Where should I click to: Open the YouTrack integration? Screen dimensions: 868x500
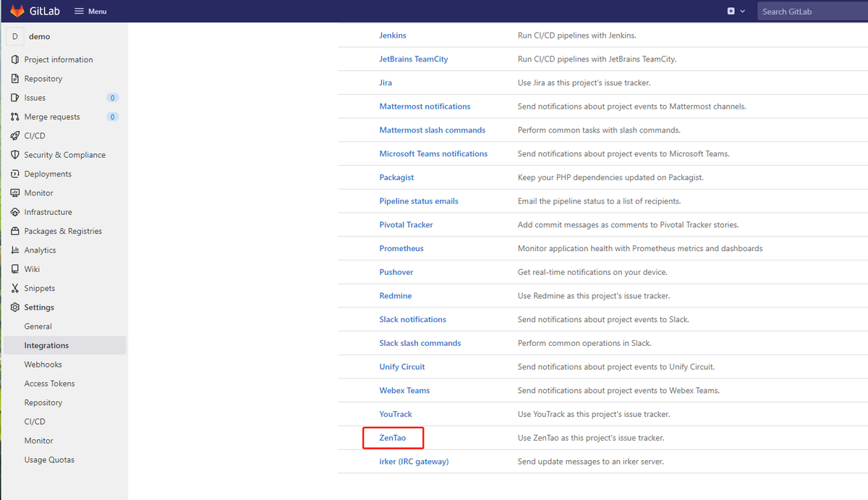click(x=396, y=414)
